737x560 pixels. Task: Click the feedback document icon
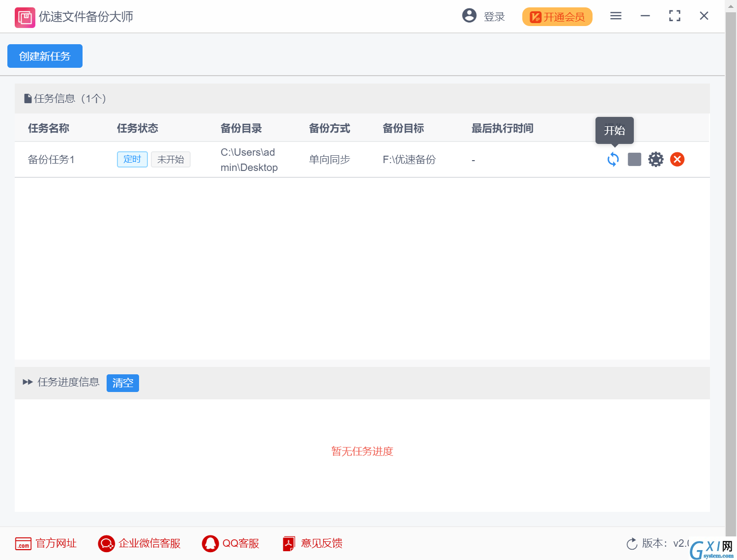pyautogui.click(x=289, y=543)
